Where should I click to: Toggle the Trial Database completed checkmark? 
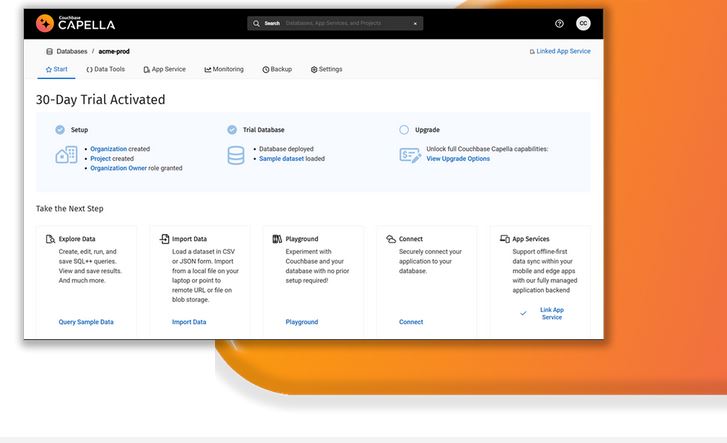coord(232,130)
